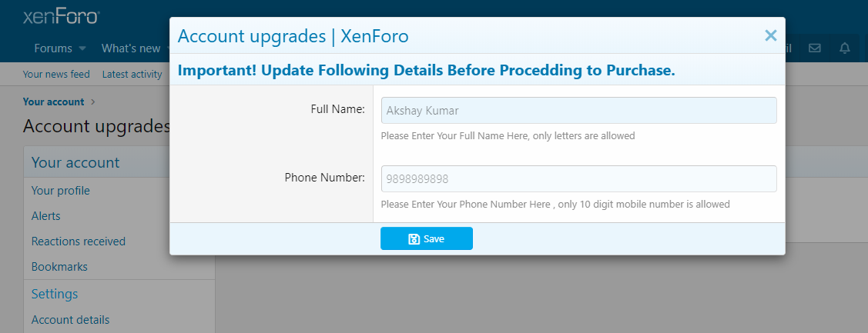Open the What's new menu
Image resolution: width=868 pixels, height=333 pixels.
[x=131, y=48]
